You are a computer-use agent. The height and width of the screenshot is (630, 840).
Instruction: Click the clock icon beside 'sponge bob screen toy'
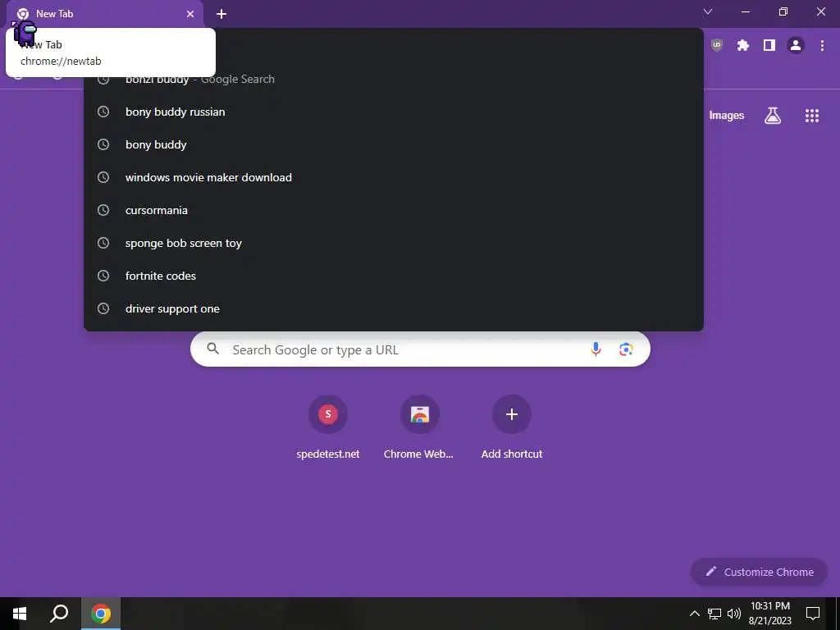[x=103, y=243]
